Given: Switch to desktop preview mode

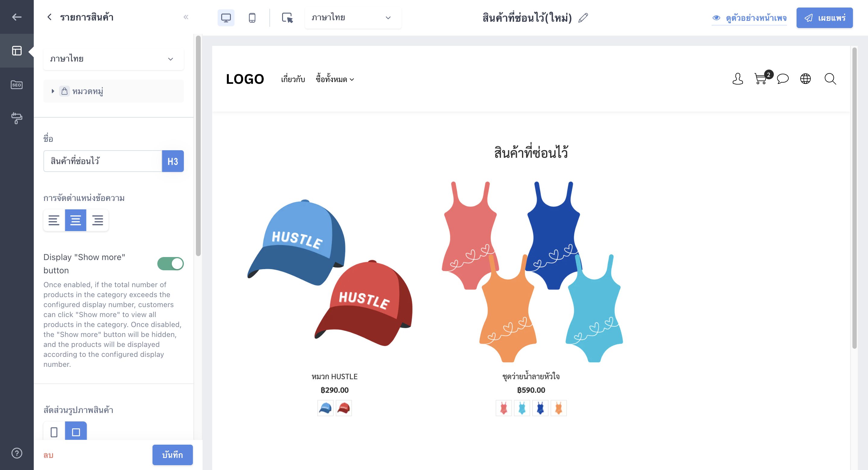Looking at the screenshot, I should 226,17.
